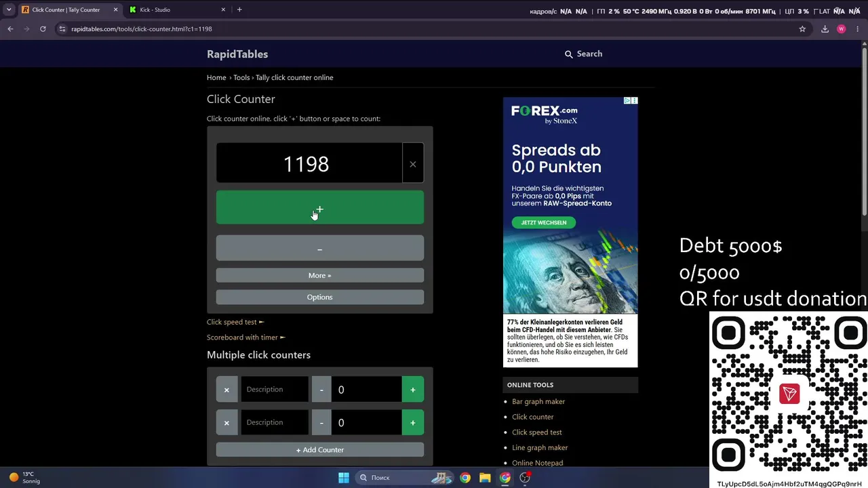Remove the second multiple counter row
Screen dimensions: 868x488
pos(226,422)
